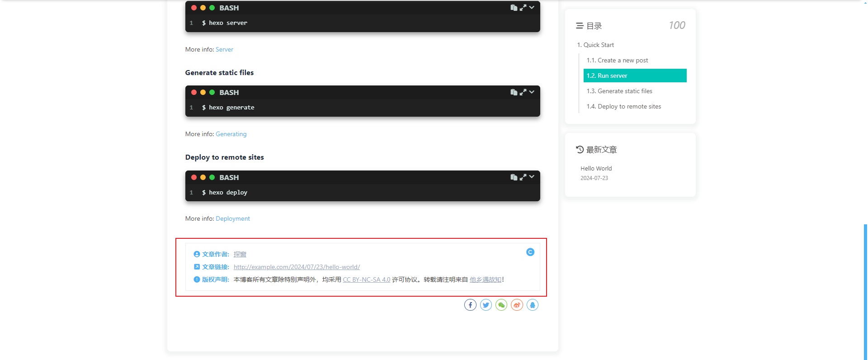
Task: Share using the QQ icon
Action: (x=533, y=305)
